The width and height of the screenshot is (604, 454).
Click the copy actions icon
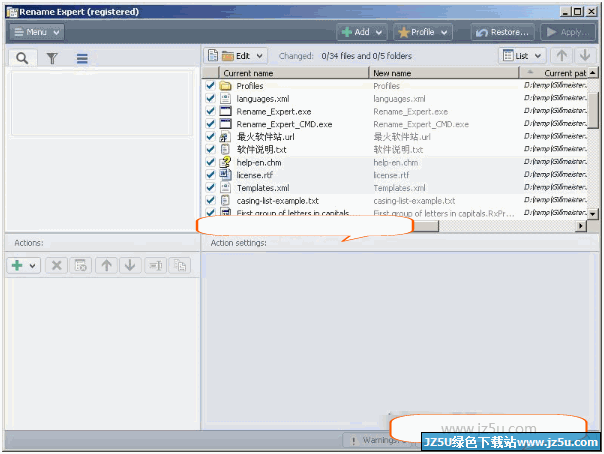(180, 265)
